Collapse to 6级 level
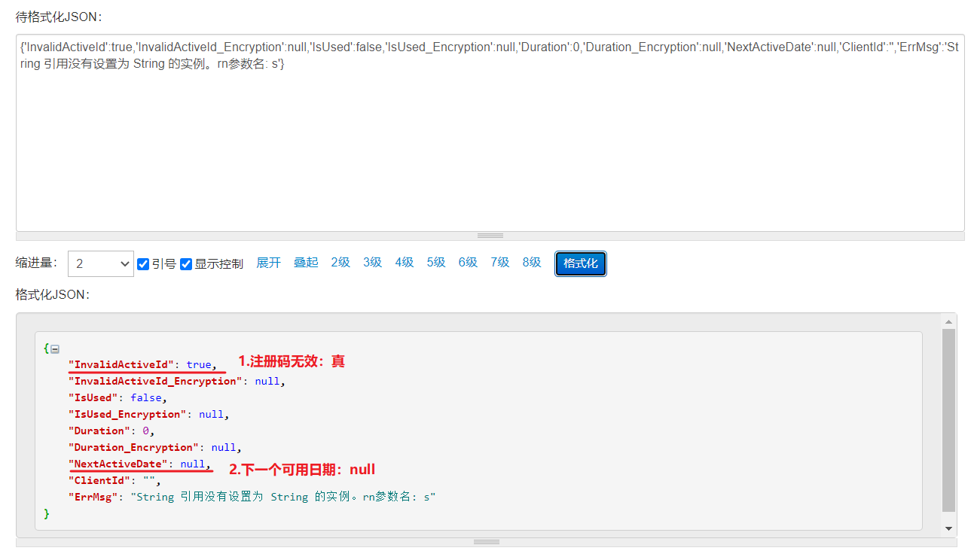971x560 pixels. point(469,263)
